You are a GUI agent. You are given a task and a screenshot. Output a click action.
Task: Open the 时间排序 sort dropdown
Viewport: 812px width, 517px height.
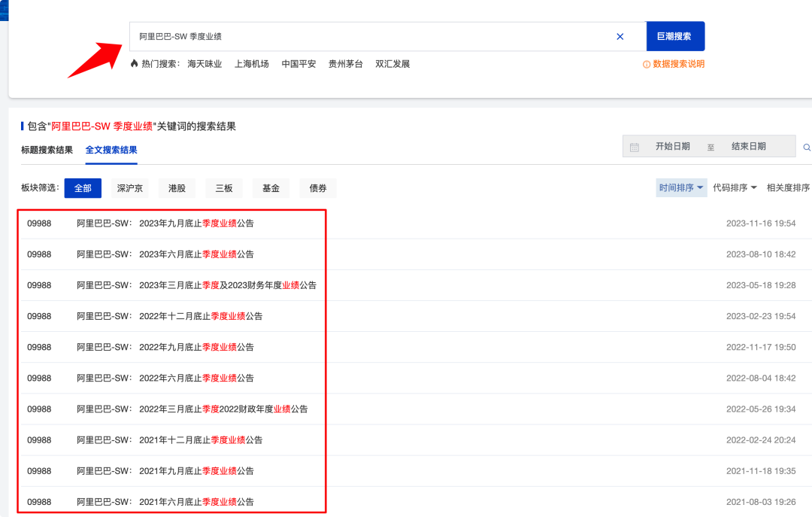pyautogui.click(x=681, y=187)
